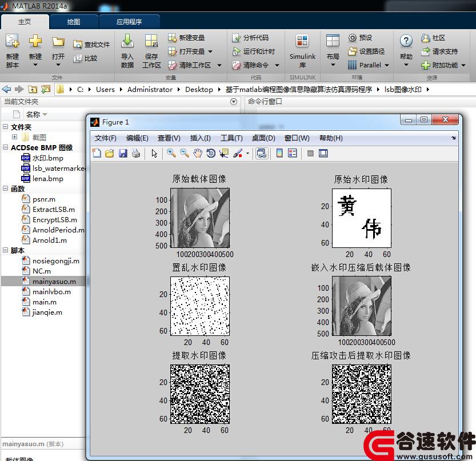Click 分析代码 analyze code
Viewport: 476px width, 461px height.
tap(250, 38)
